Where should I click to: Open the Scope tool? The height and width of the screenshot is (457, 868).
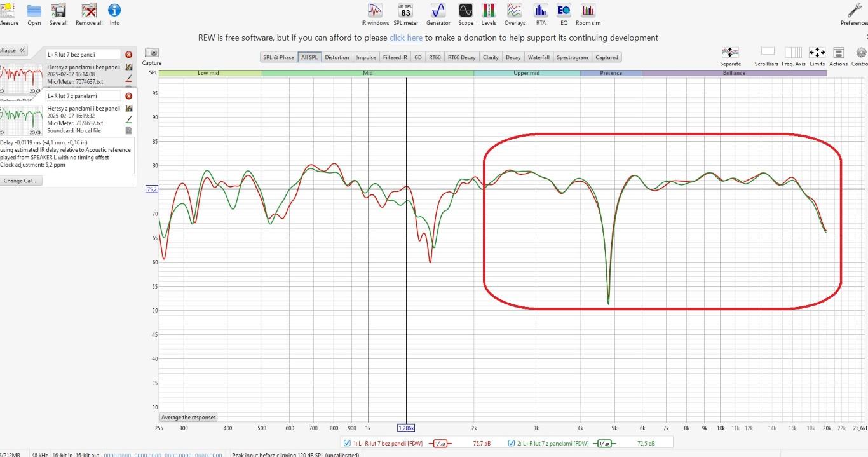pyautogui.click(x=466, y=10)
